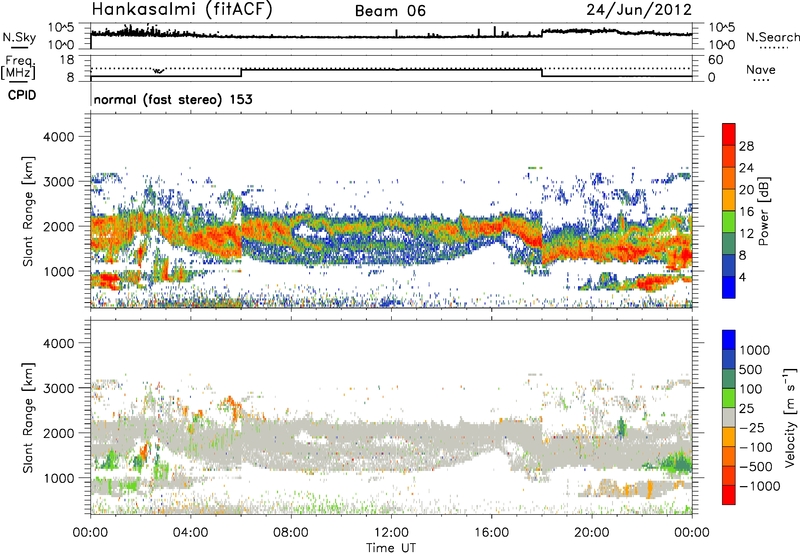Screen dimensions: 800x554
Task: Click the '16' power colorbar tick
Action: coord(746,212)
